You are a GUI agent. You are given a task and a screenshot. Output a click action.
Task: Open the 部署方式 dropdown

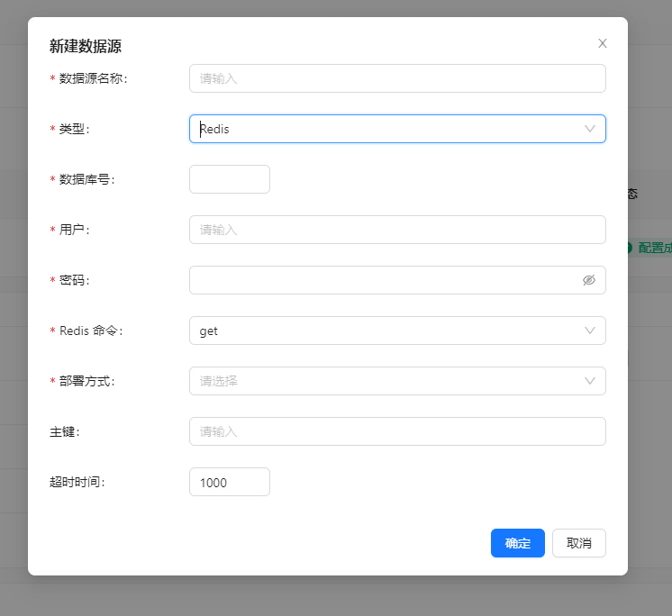pyautogui.click(x=397, y=381)
